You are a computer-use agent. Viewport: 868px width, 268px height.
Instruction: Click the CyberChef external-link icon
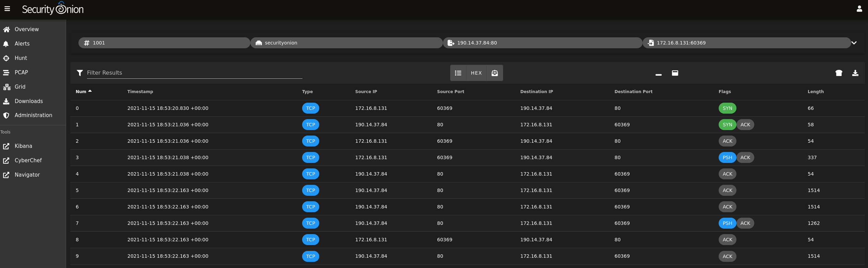pyautogui.click(x=6, y=161)
